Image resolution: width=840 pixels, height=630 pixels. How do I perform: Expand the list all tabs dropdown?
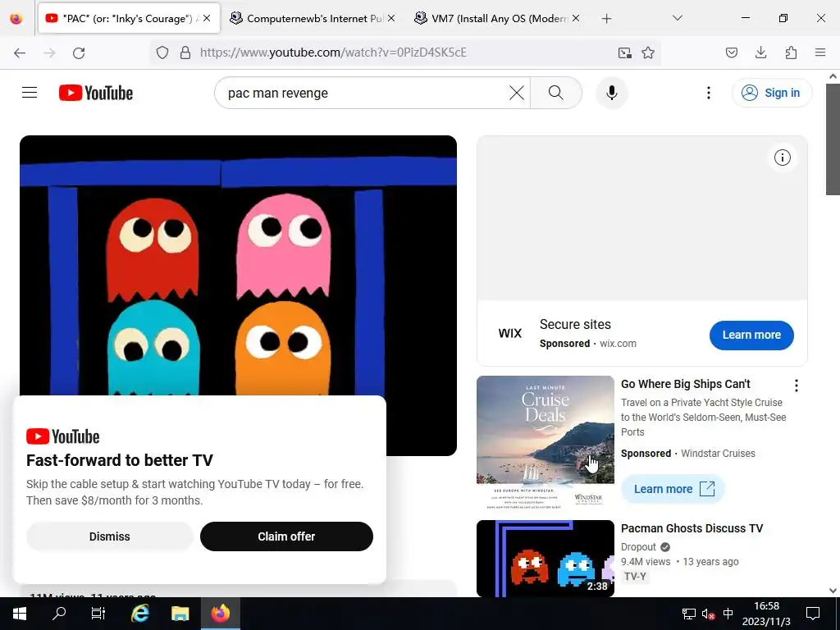[x=677, y=18]
